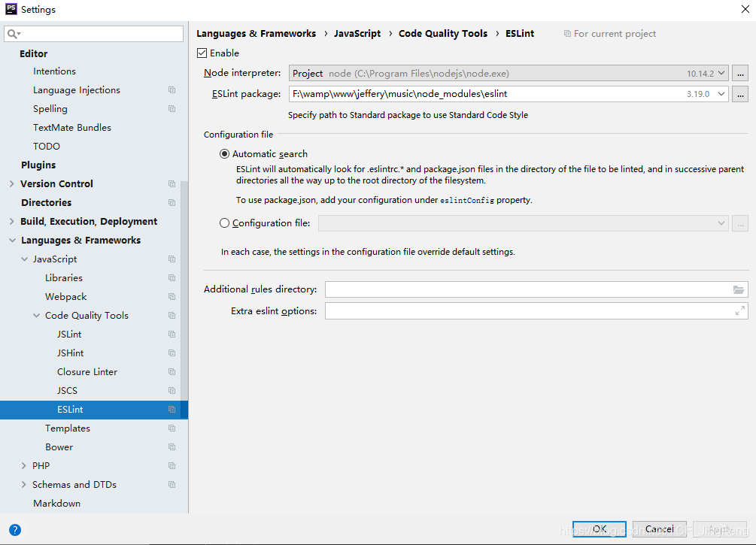Select the Automatic search radio button

coord(224,153)
